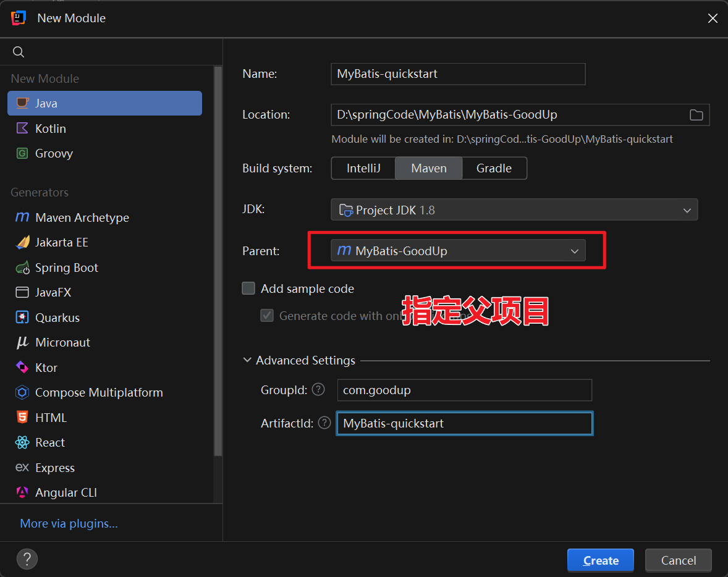This screenshot has height=577, width=728.
Task: Click the module types list scrollbar
Action: 218,261
